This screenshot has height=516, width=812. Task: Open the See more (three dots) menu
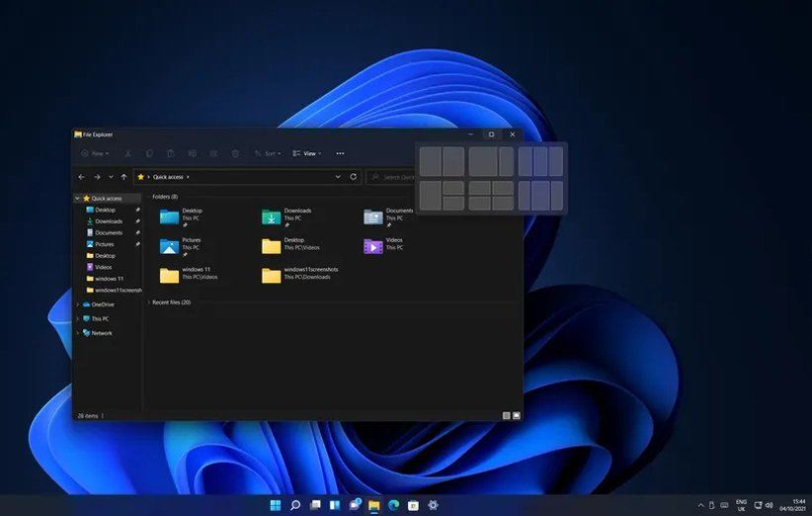tap(340, 153)
